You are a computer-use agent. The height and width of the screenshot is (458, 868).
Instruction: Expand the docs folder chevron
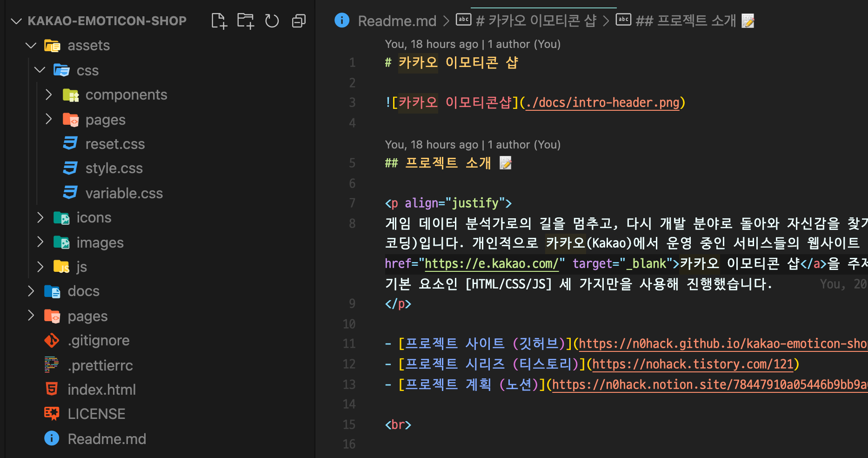click(31, 291)
